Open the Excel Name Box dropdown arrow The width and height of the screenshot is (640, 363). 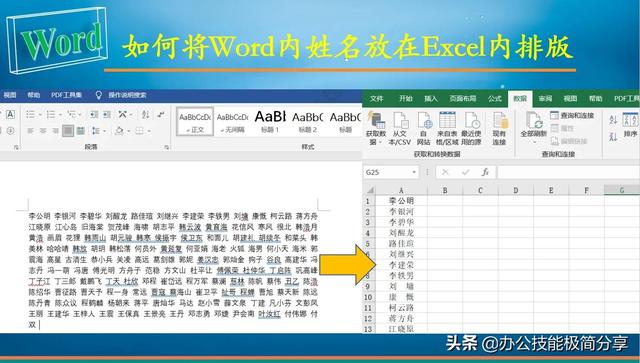[x=414, y=172]
